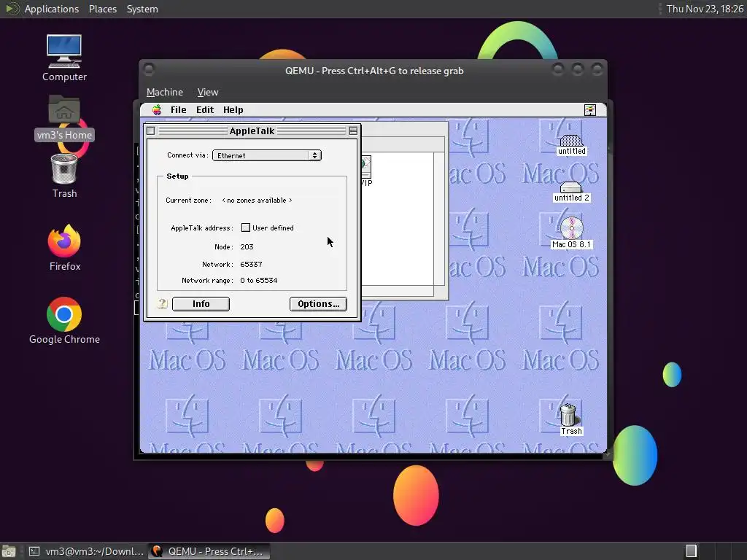Open the Applications menu in top panel
The height and width of the screenshot is (560, 747).
52,9
